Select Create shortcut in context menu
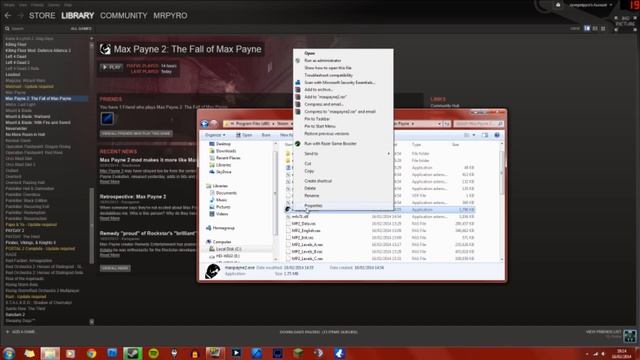Image resolution: width=640 pixels, height=360 pixels. click(x=343, y=180)
